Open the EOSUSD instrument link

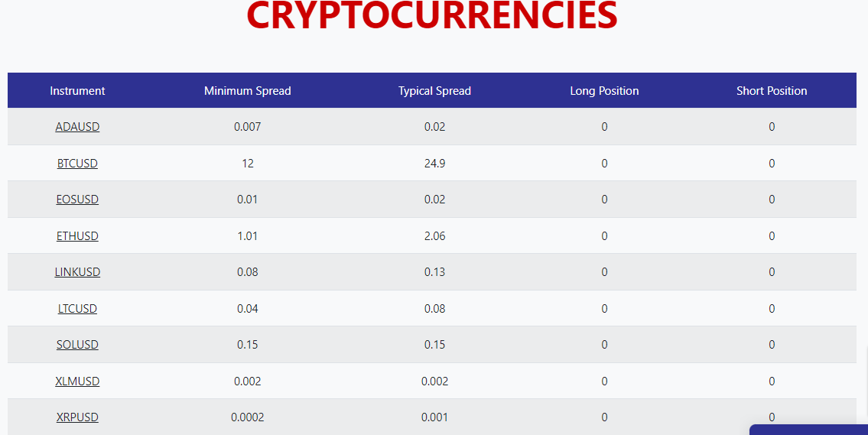[x=77, y=200]
